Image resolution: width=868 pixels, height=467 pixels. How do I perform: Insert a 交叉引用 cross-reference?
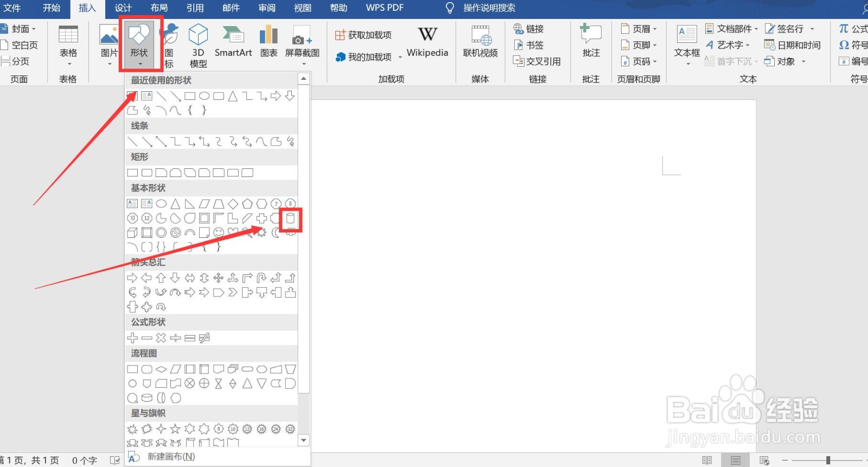pyautogui.click(x=537, y=61)
